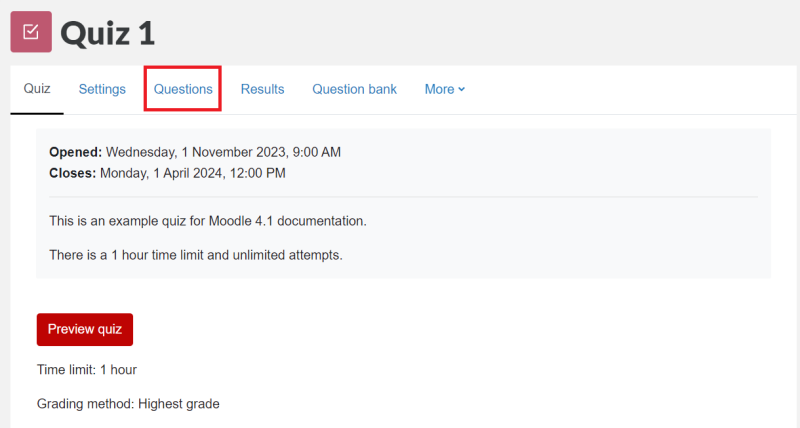Switch to the Settings tab
Screen dimensions: 800x428
pos(102,89)
